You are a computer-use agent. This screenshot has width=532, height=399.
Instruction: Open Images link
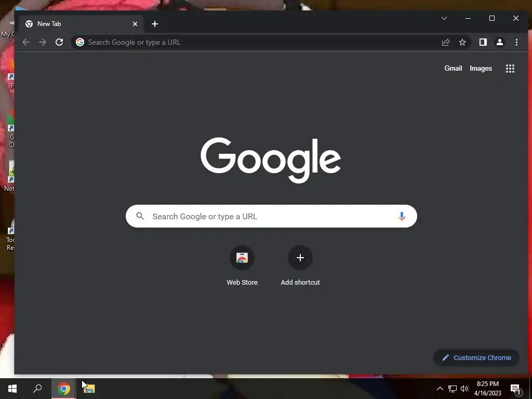point(481,68)
